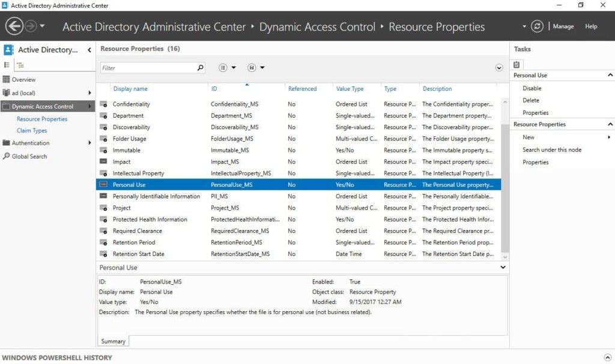Viewport: 615px width, 364px height.
Task: Click the Tasks pane clipboard icon
Action: coord(517,65)
